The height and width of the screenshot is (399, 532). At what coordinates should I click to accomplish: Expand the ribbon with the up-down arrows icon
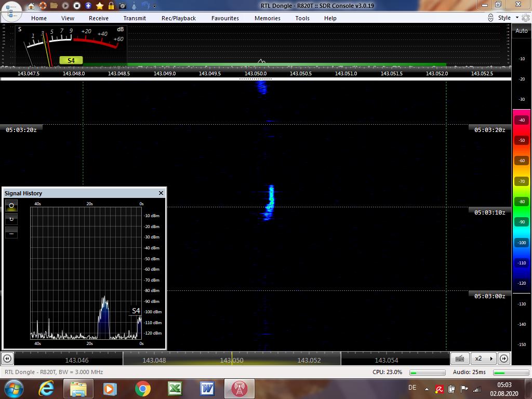[x=490, y=18]
